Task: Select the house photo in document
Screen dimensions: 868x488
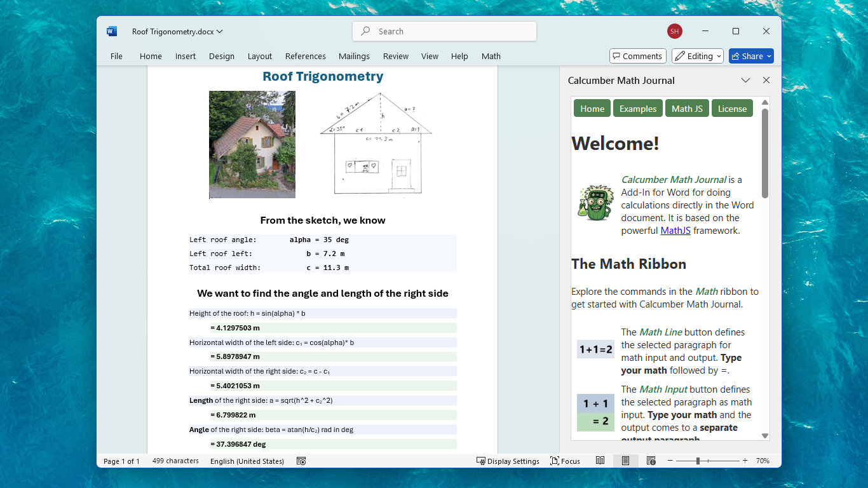Action: [252, 145]
